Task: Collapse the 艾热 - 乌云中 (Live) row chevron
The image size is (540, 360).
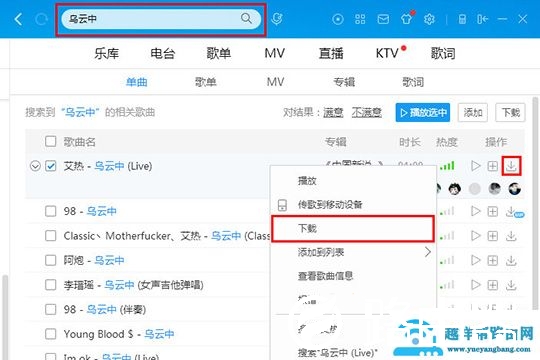Action: point(35,166)
